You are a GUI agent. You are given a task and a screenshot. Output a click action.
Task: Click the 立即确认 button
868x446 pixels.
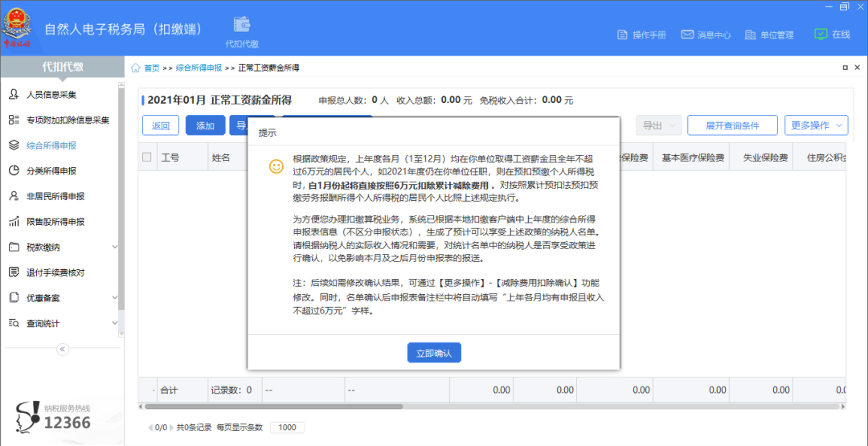pyautogui.click(x=433, y=353)
